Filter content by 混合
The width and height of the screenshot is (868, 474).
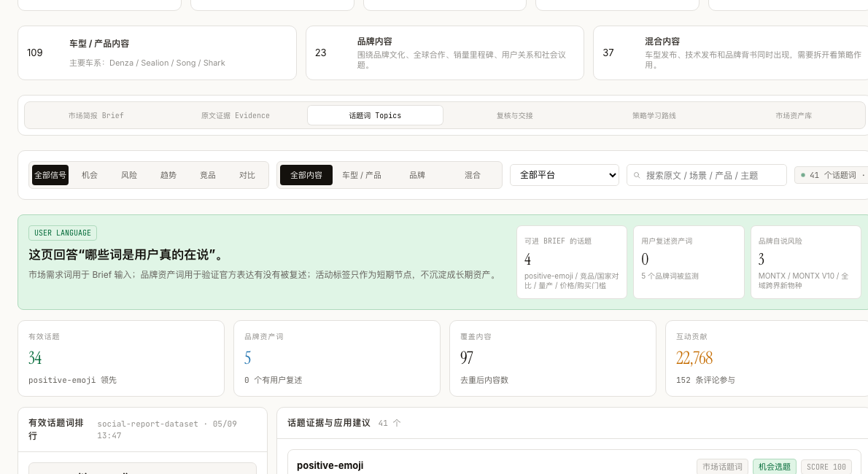point(472,175)
